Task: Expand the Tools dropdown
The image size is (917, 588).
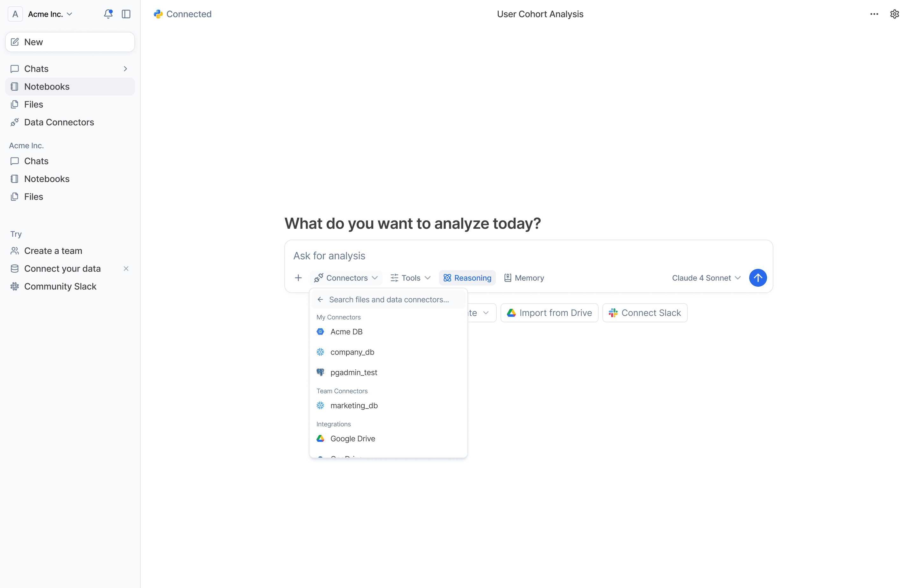Action: (411, 278)
